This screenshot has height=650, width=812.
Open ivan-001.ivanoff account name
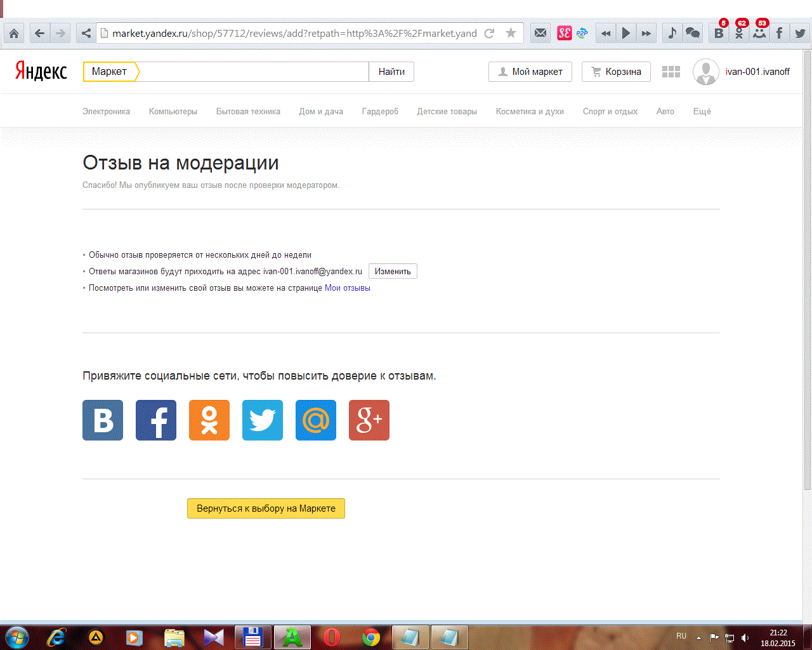click(757, 72)
